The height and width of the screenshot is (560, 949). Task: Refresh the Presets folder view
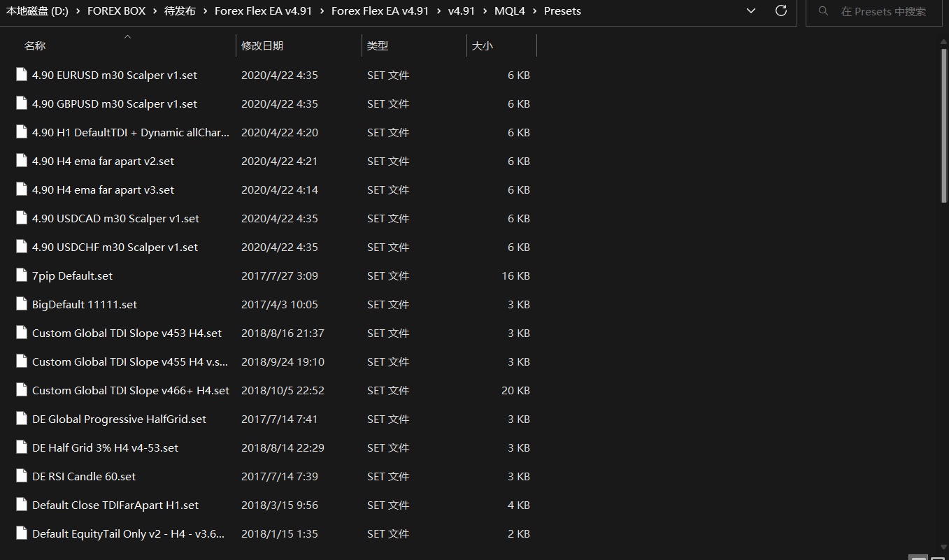click(781, 11)
